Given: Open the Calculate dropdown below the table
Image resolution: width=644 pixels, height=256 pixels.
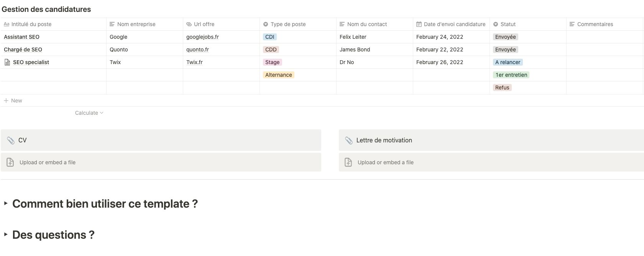Looking at the screenshot, I should click(89, 113).
